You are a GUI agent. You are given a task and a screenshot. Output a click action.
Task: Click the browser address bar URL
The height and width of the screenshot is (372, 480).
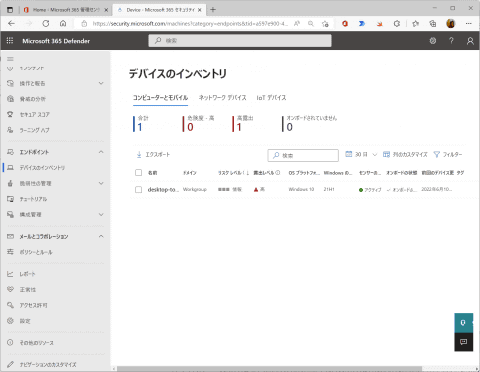point(190,23)
